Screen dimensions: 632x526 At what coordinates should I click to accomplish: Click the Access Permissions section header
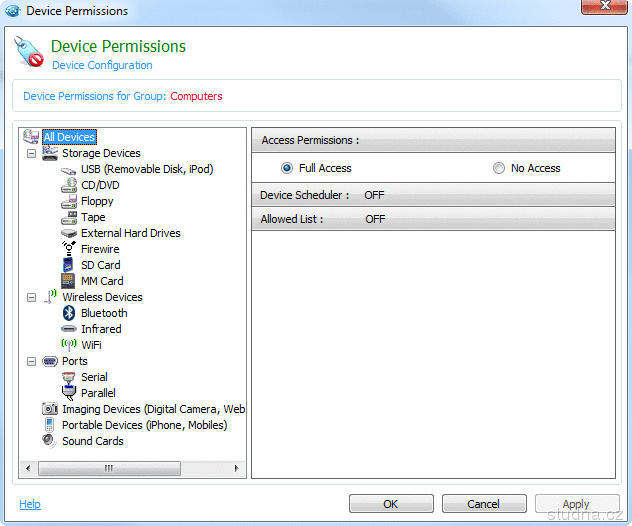[x=433, y=140]
